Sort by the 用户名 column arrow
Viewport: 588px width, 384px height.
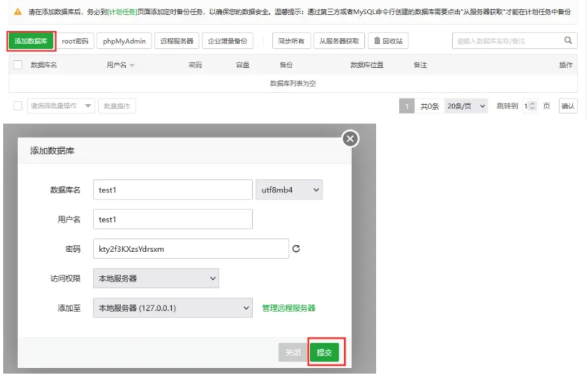(132, 65)
